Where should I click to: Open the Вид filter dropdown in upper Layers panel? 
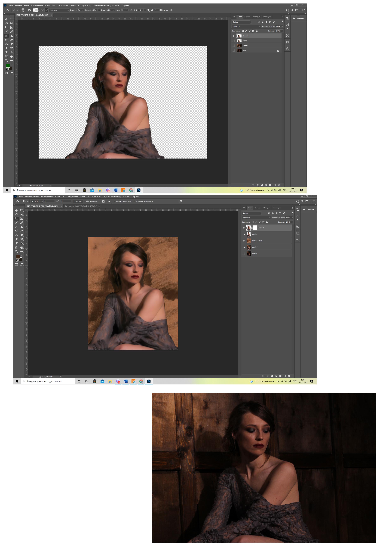[242, 22]
